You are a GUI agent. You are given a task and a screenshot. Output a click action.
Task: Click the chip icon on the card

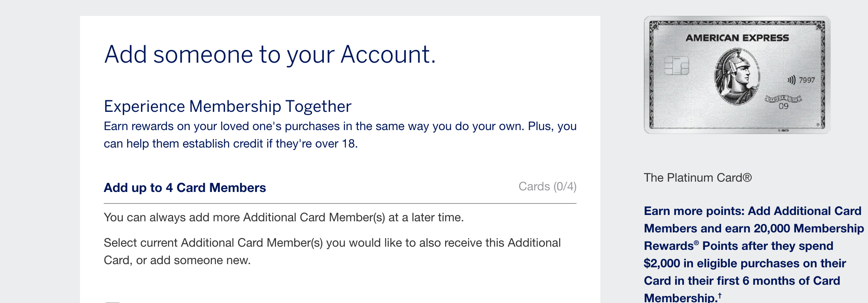676,66
